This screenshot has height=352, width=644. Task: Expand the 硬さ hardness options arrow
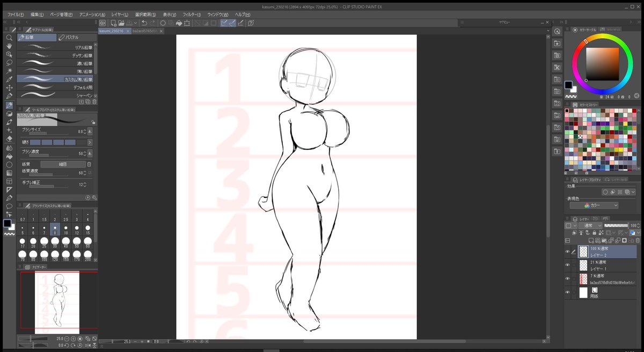90,142
